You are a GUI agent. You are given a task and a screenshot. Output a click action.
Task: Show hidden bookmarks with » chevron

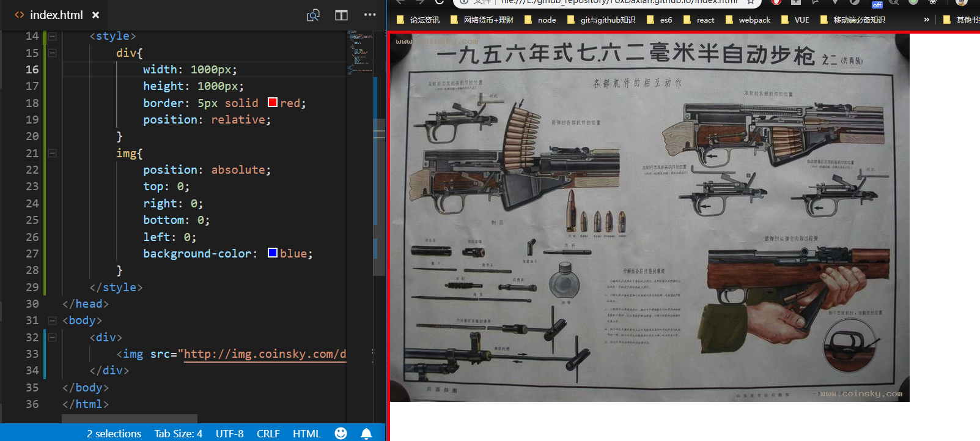pos(926,20)
